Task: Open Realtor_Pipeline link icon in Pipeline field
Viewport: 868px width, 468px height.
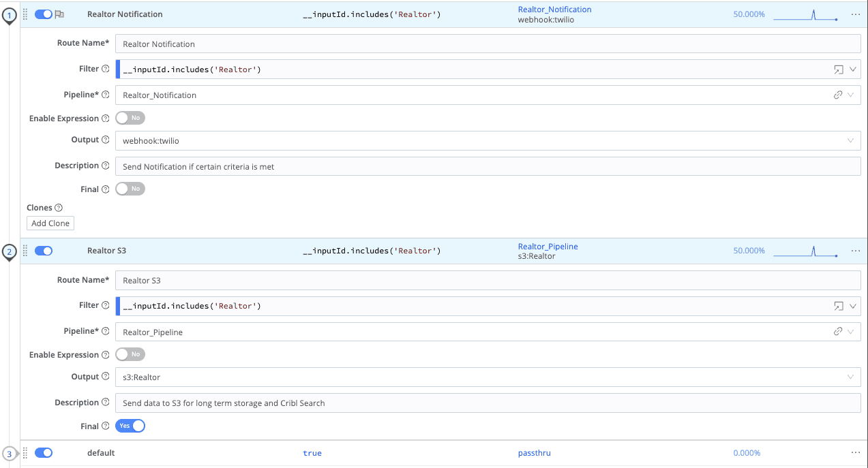Action: pos(838,332)
